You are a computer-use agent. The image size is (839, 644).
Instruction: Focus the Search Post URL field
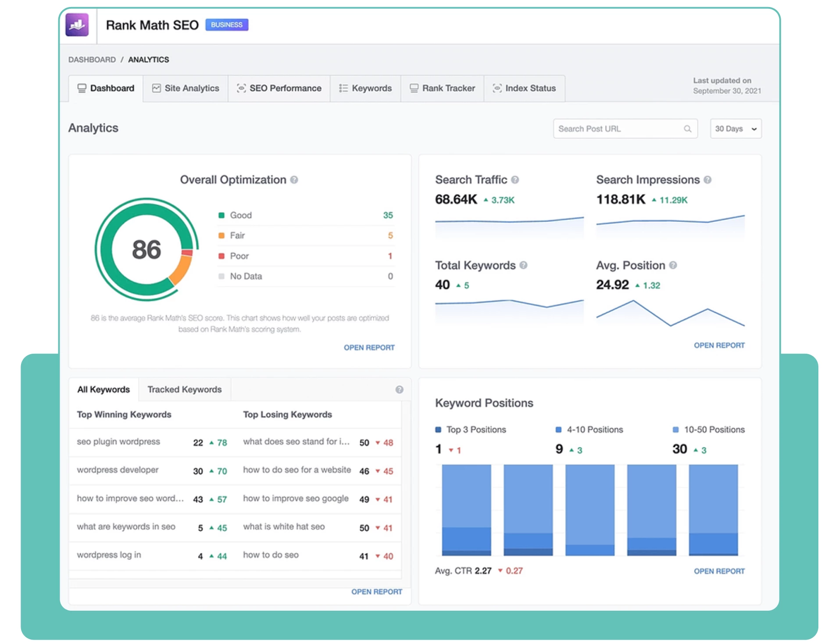point(625,129)
